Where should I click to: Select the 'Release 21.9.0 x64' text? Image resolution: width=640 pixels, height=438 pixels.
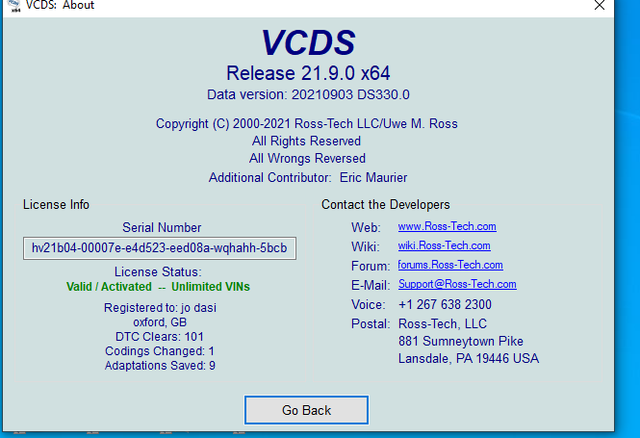pos(308,73)
